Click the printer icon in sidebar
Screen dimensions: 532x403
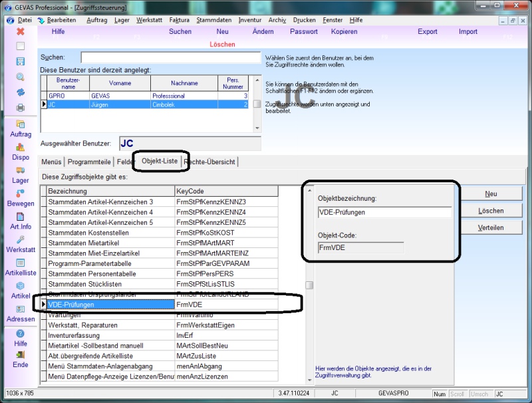[21, 108]
